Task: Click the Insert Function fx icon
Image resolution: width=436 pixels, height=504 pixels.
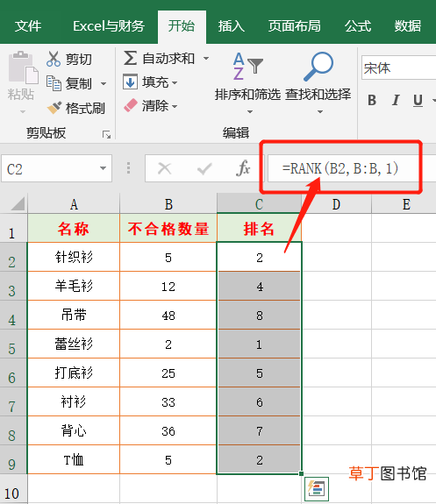Action: (x=243, y=167)
